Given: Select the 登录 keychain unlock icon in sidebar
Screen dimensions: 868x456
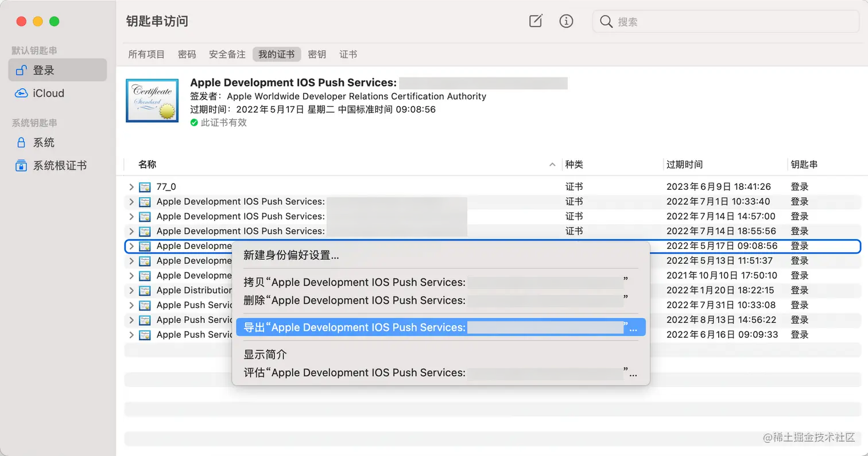Looking at the screenshot, I should pos(21,70).
